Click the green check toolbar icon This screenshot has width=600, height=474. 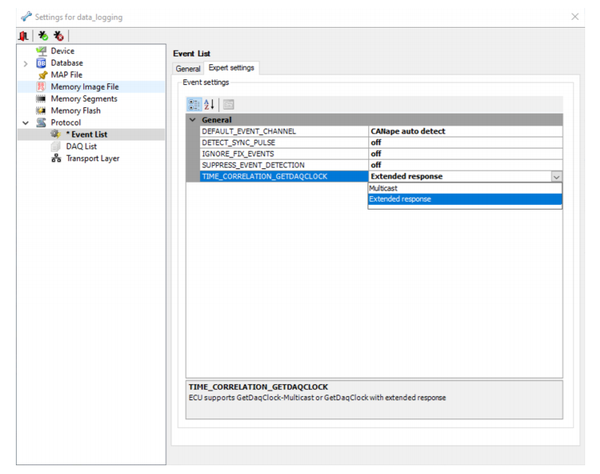(x=42, y=35)
